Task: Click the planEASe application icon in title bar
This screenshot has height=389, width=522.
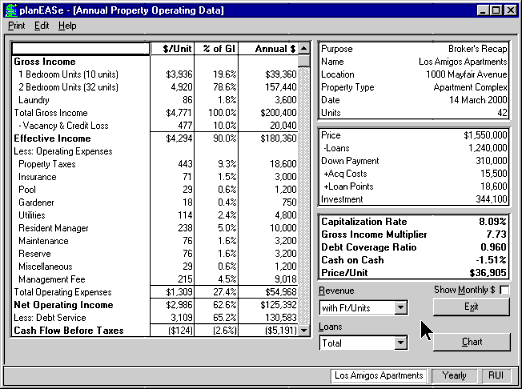Action: tap(11, 10)
